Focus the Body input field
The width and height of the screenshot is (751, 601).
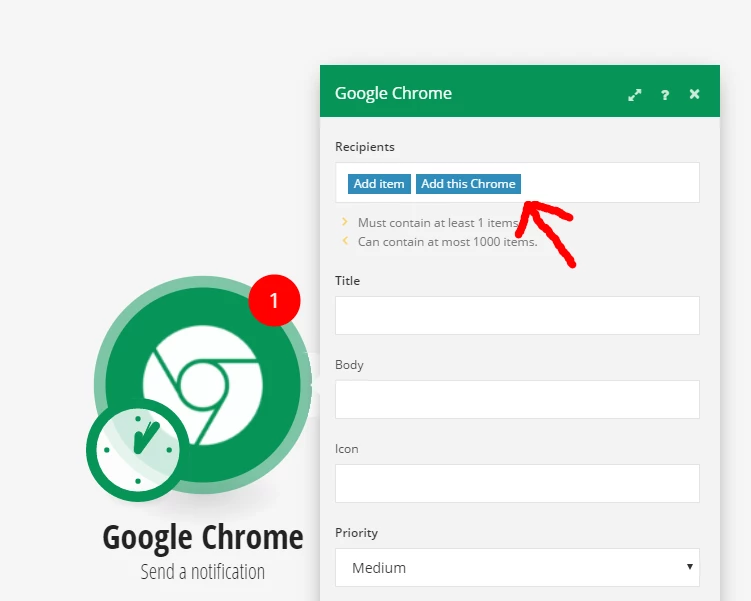[x=517, y=399]
